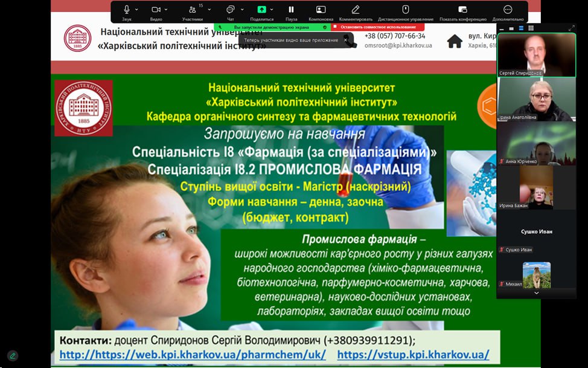Click 'Ступінь вищої освіти - Магістр' text

point(295,186)
